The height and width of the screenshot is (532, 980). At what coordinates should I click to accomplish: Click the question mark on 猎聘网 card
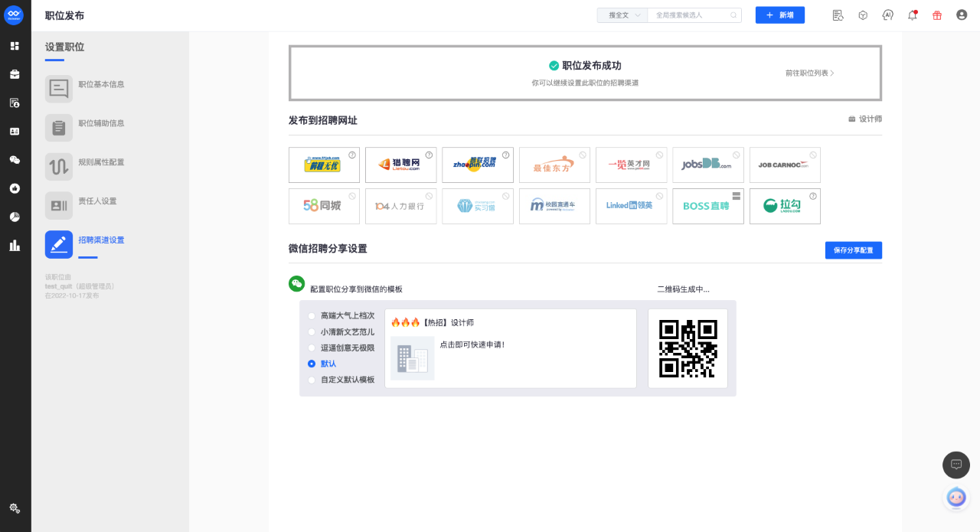429,155
